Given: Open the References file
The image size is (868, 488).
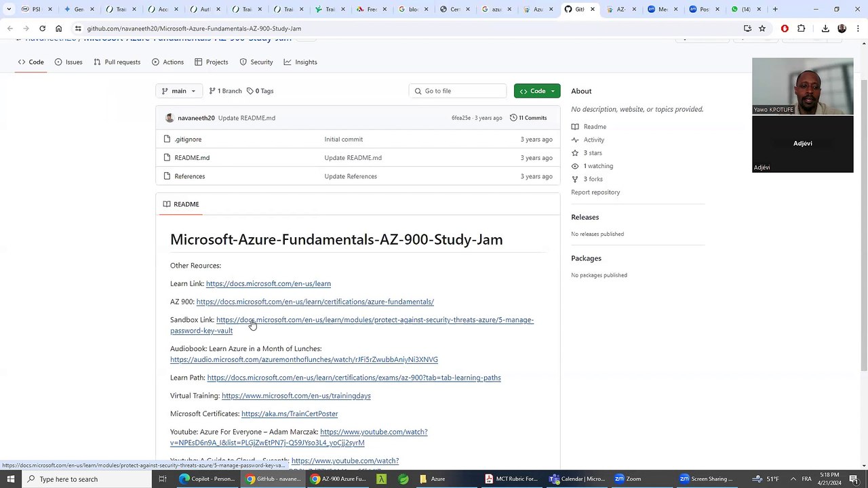Looking at the screenshot, I should 189,176.
